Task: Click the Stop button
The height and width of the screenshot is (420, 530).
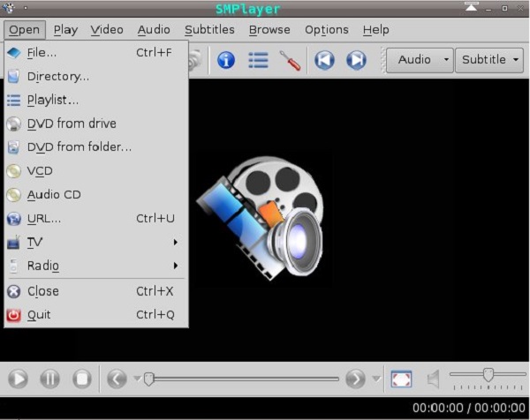Action: [82, 379]
